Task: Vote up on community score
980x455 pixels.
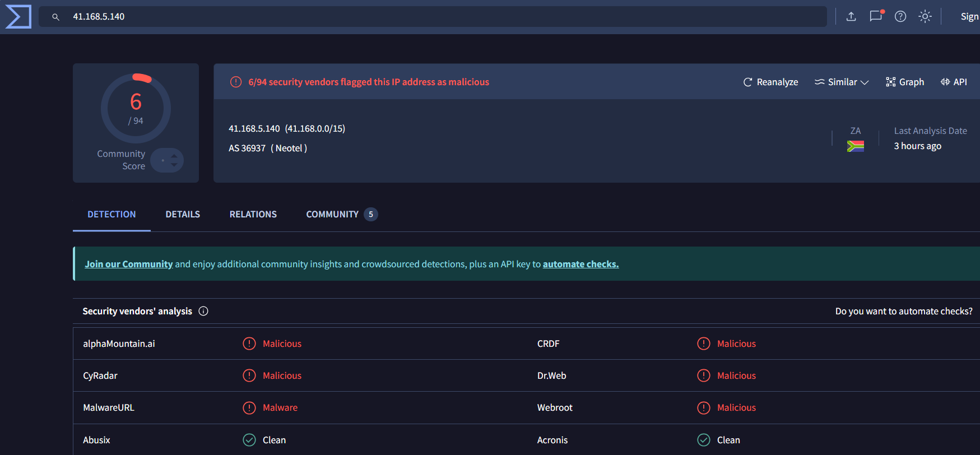Action: click(174, 156)
